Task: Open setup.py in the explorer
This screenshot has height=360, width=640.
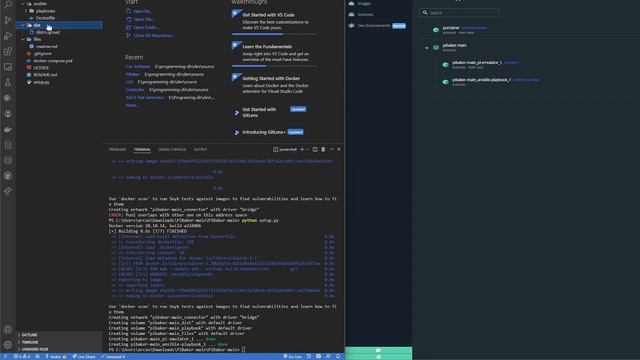Action: (x=41, y=82)
